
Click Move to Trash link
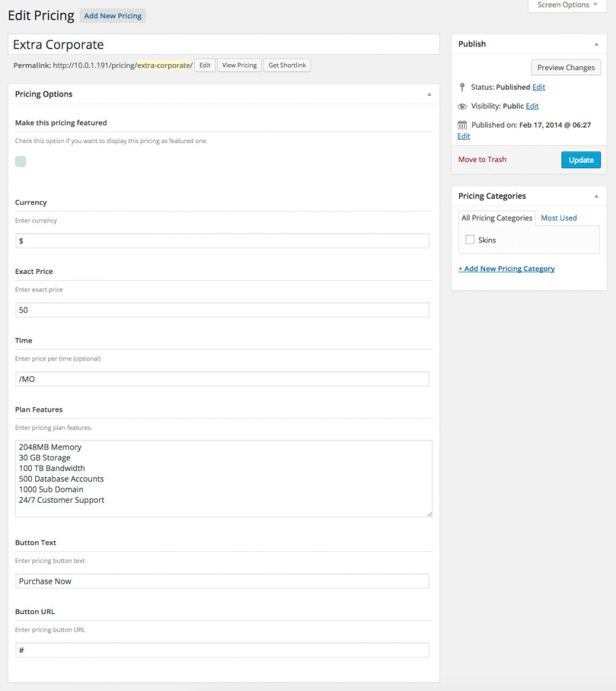click(x=482, y=160)
